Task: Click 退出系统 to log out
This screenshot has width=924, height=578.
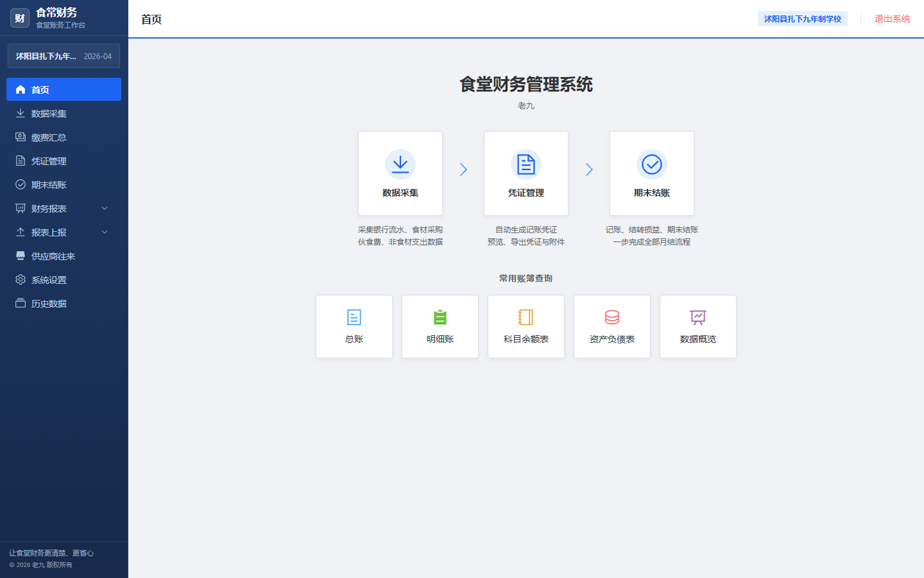Action: [892, 19]
